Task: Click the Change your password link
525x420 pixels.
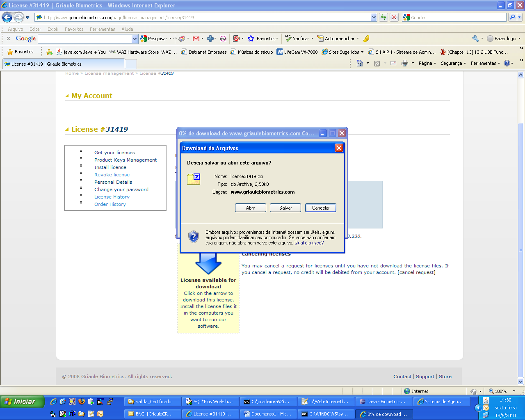Action: tap(121, 189)
